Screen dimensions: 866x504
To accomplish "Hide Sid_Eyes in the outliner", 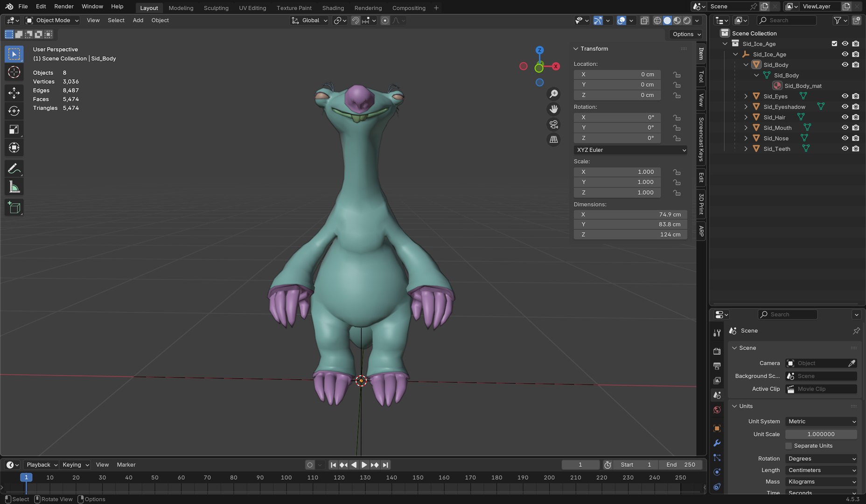I will pos(845,96).
